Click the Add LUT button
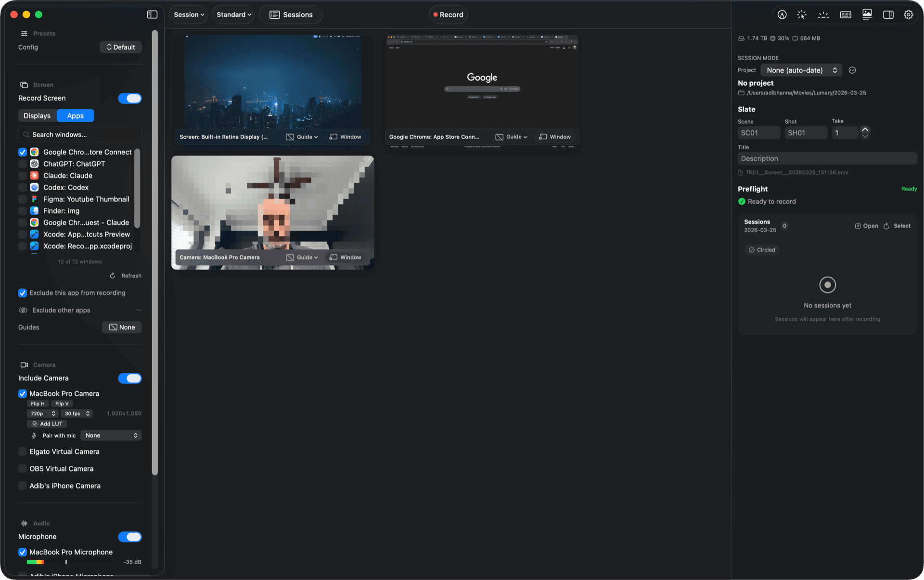This screenshot has height=580, width=924. [46, 424]
